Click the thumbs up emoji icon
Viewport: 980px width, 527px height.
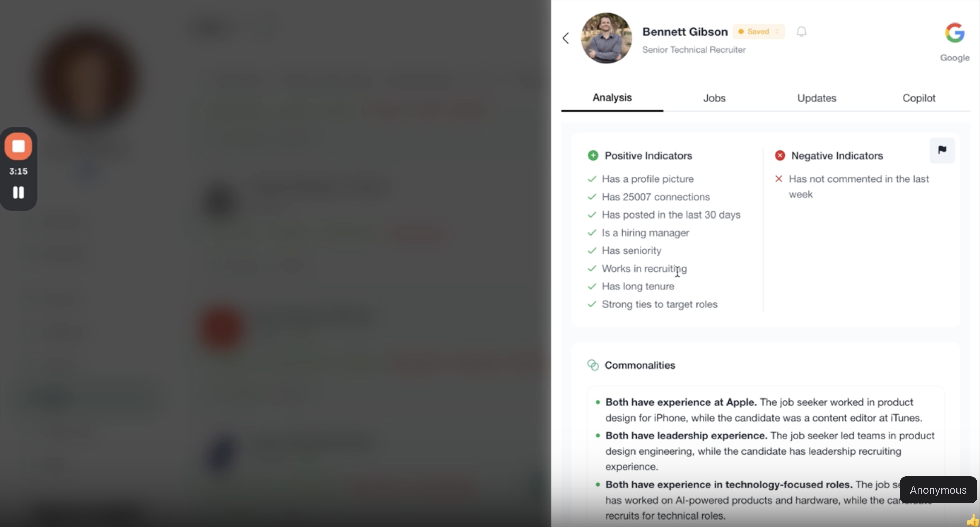tap(973, 520)
